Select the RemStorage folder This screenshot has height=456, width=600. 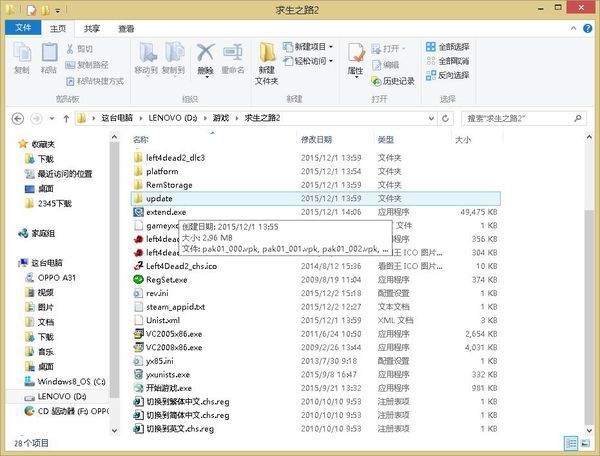[x=169, y=185]
